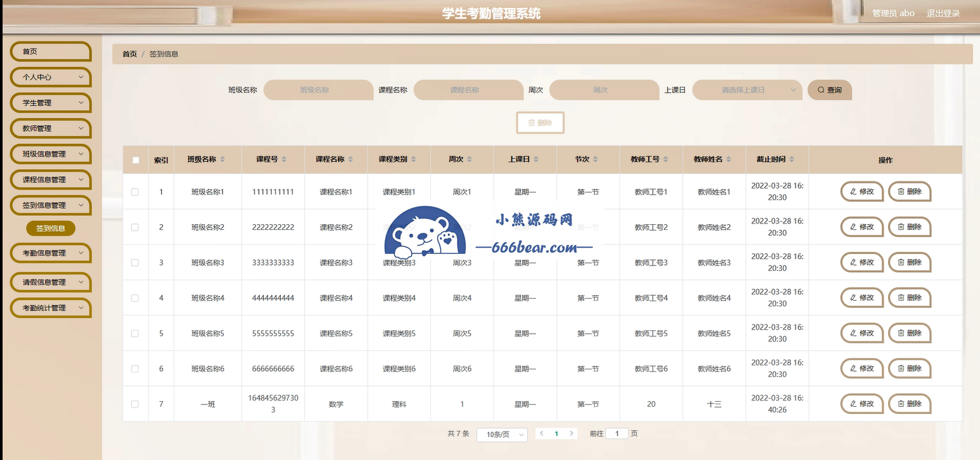Screen dimensions: 980x460
Task: Click 退出登录 to log out
Action: click(943, 14)
